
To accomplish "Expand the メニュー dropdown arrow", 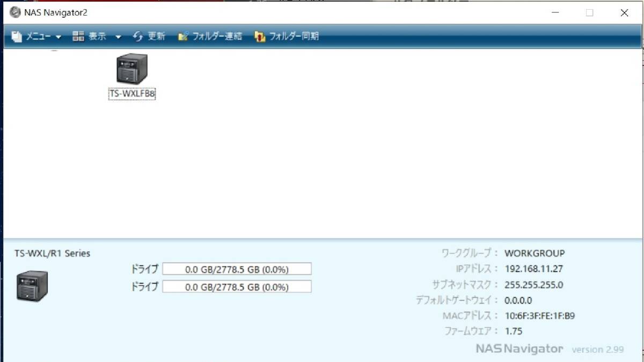I will coord(58,37).
